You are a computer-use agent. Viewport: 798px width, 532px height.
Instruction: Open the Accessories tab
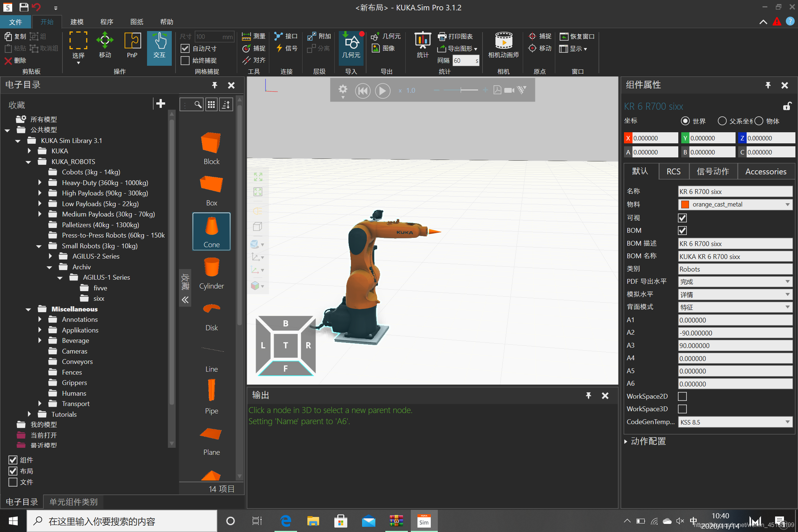click(766, 171)
